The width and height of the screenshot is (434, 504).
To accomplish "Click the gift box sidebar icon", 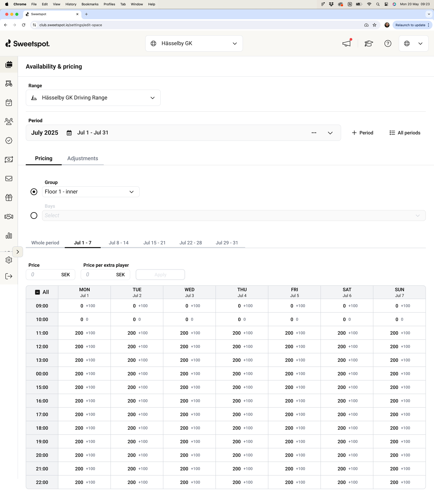I will 9,198.
